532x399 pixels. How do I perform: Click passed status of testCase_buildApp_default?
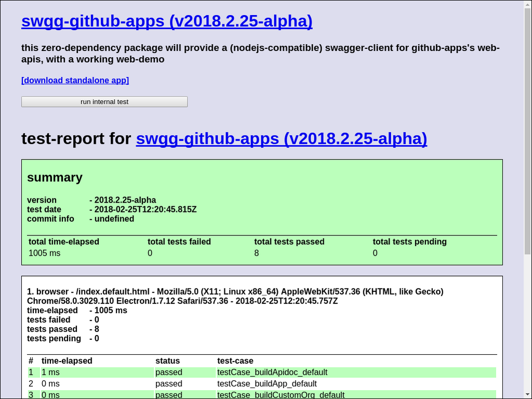coord(169,384)
